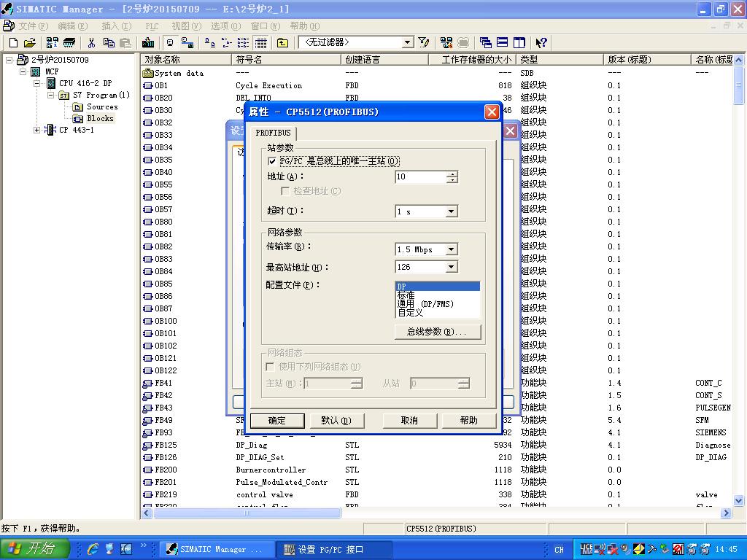Viewport: 747px width, 560px height.
Task: Expand the CP 443-1 tree node
Action: [36, 130]
